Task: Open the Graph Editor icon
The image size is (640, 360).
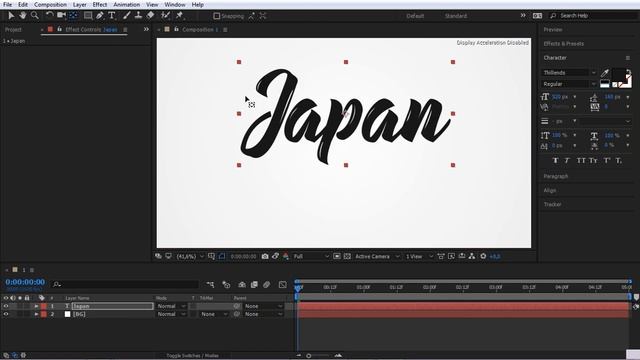Action: (x=282, y=284)
